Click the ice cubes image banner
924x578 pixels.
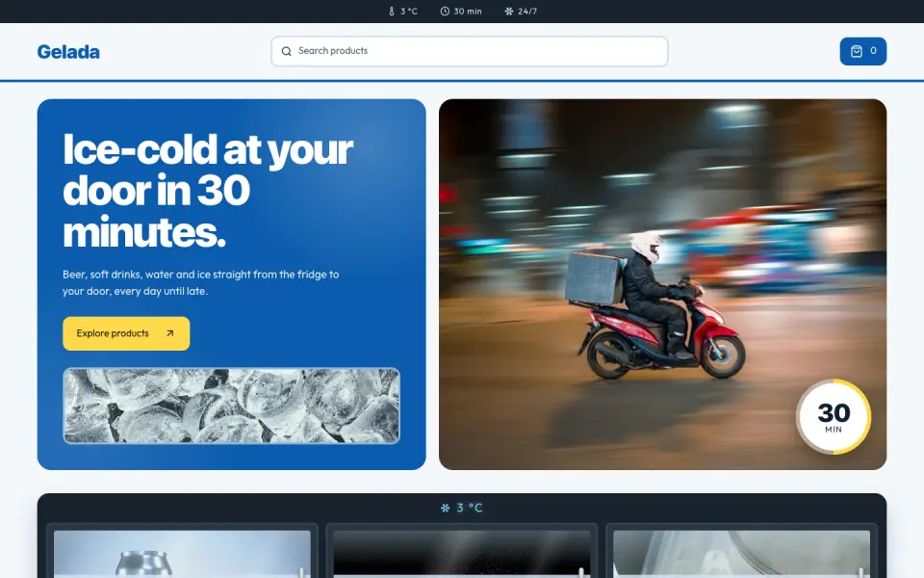[x=231, y=406]
